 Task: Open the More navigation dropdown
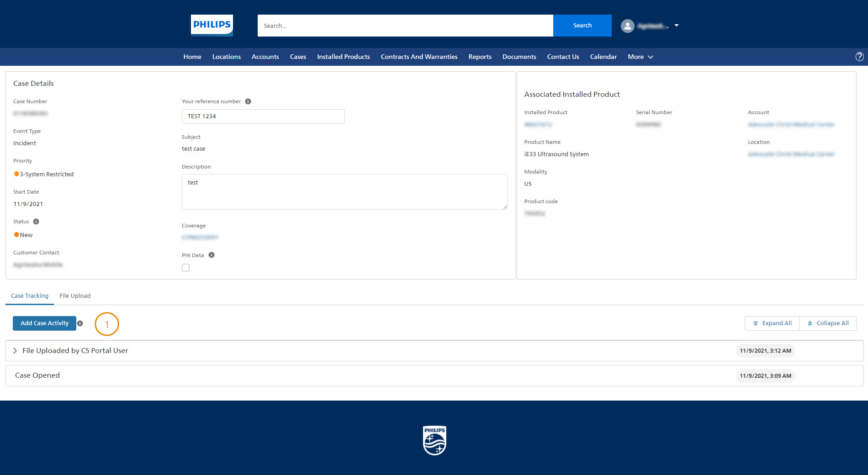[x=640, y=57]
